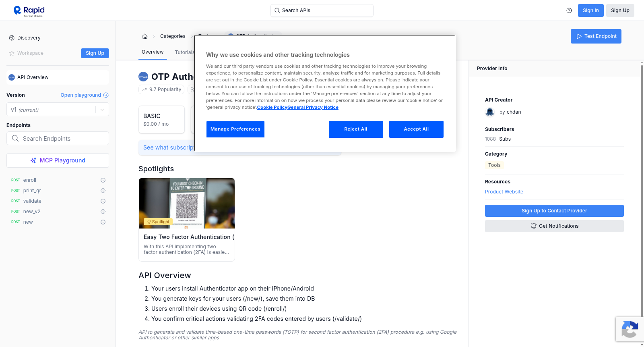
Task: Click the Open playground arrow icon
Action: click(x=106, y=95)
